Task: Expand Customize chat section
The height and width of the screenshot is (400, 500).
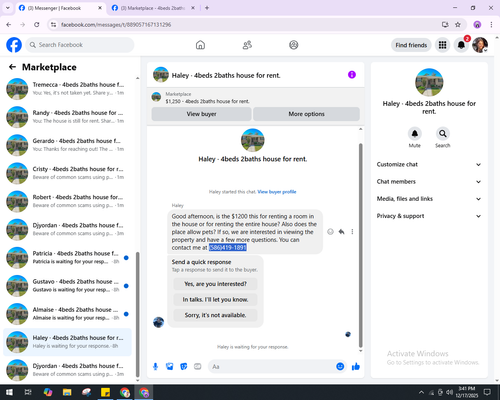Action: tap(429, 164)
